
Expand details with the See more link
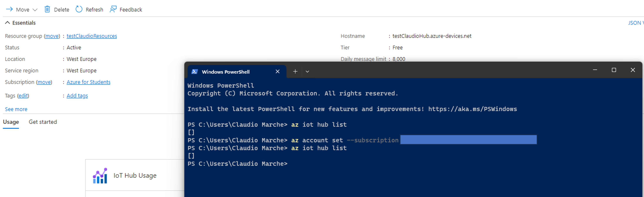tap(16, 109)
